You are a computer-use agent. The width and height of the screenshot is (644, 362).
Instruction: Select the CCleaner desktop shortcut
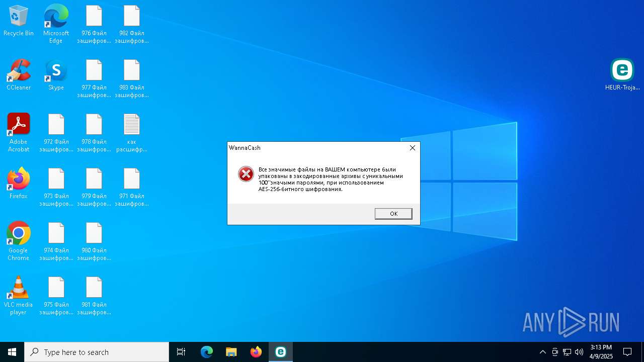point(19,75)
